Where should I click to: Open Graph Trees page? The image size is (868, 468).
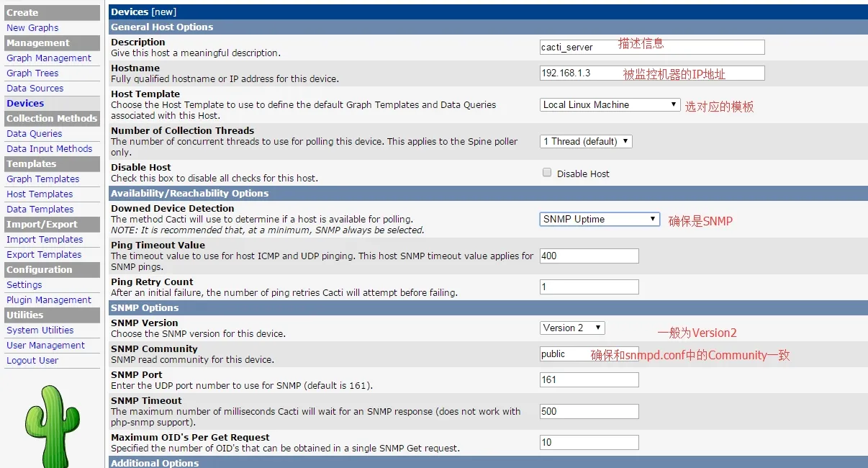[32, 73]
